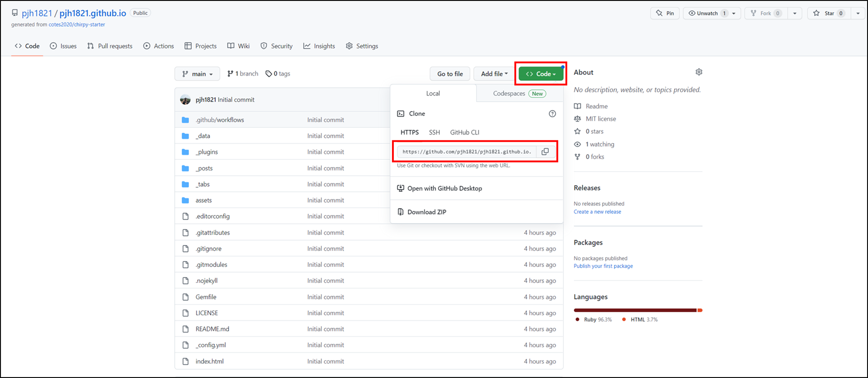Image resolution: width=868 pixels, height=378 pixels.
Task: Open the 1 branch link
Action: point(243,74)
